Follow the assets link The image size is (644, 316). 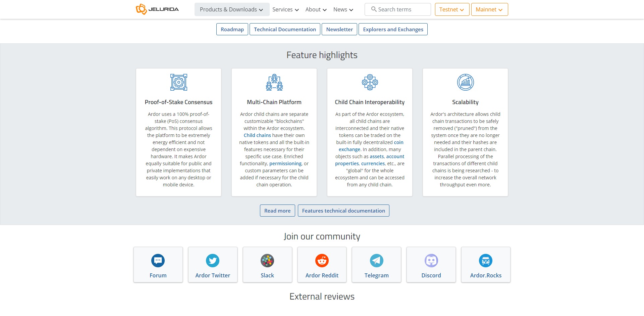(377, 156)
